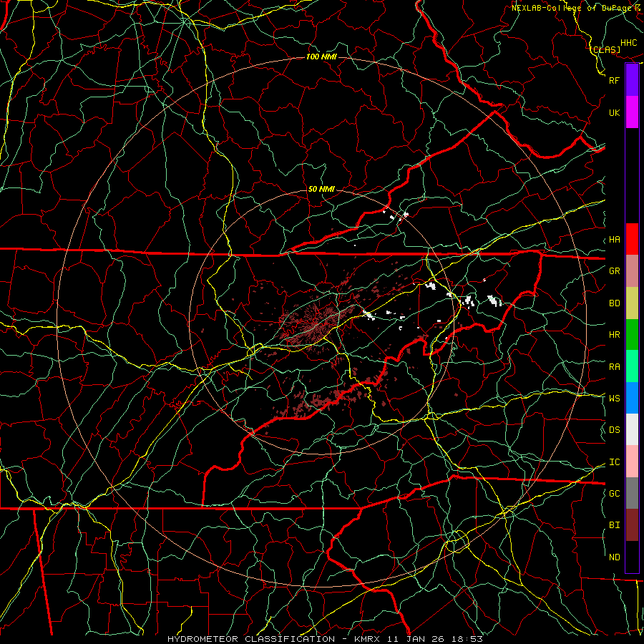The width and height of the screenshot is (644, 644).
Task: Click the BD legend label
Action: pos(615,303)
